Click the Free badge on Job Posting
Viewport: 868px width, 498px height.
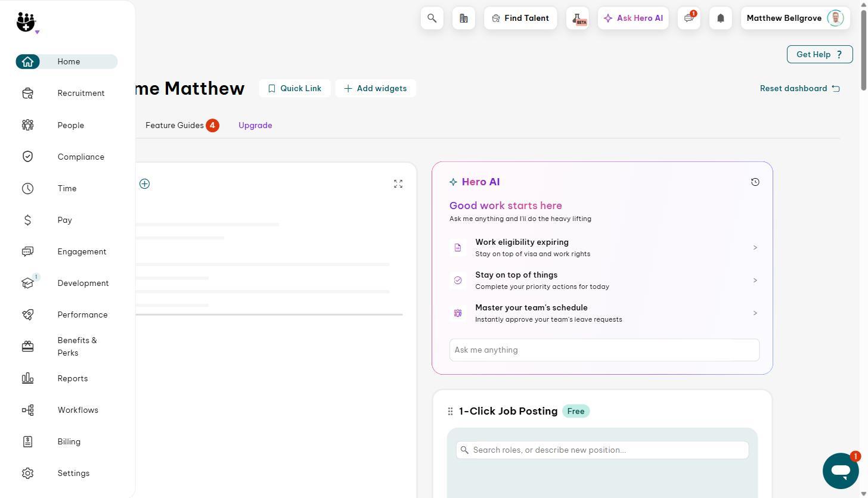pos(576,411)
